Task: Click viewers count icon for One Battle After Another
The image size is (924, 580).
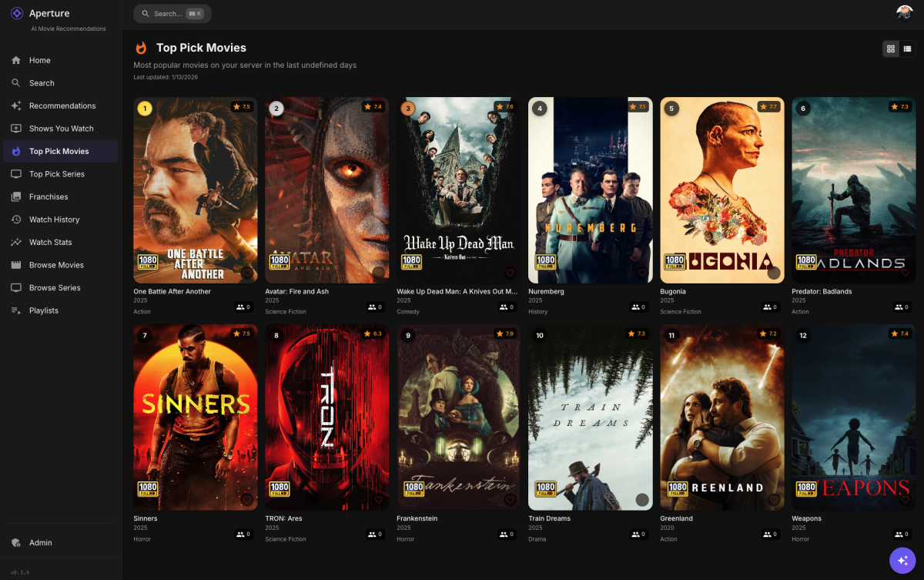Action: [x=241, y=307]
